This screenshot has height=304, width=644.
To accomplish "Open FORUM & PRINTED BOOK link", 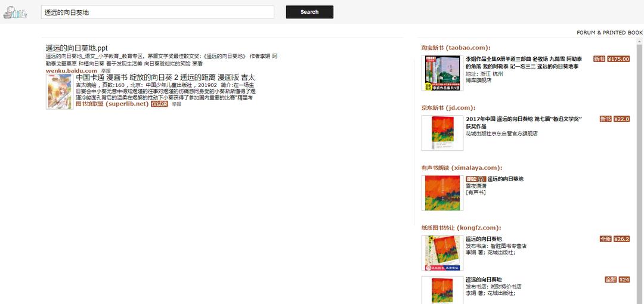I will pos(609,32).
